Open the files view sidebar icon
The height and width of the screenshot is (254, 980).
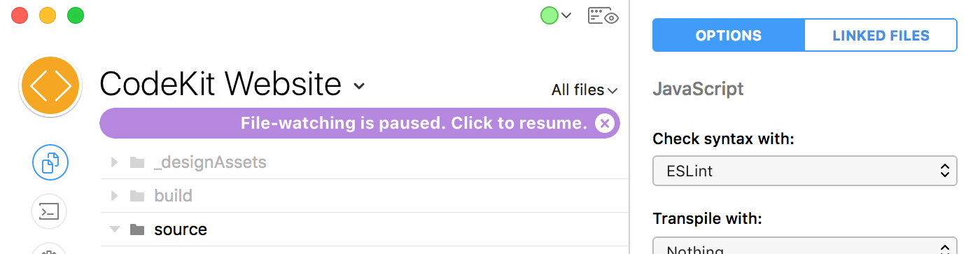[50, 162]
